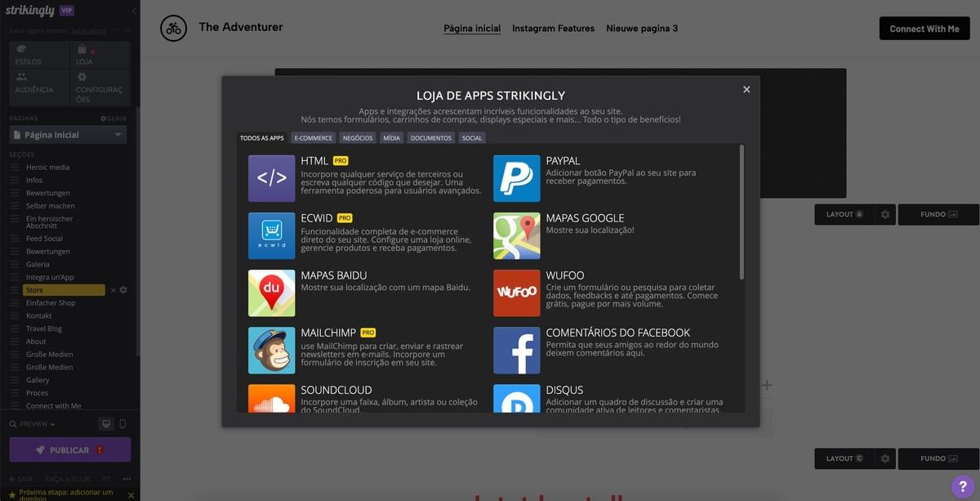Viewport: 980px width, 501px height.
Task: Click The Adventurer bicycle logo
Action: tap(173, 29)
